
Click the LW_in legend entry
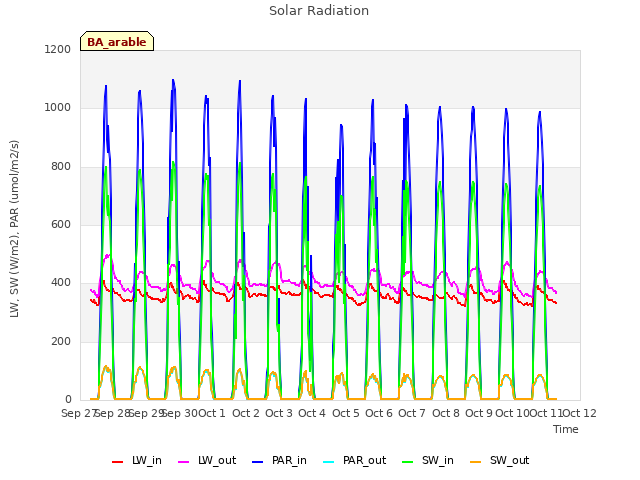137,461
